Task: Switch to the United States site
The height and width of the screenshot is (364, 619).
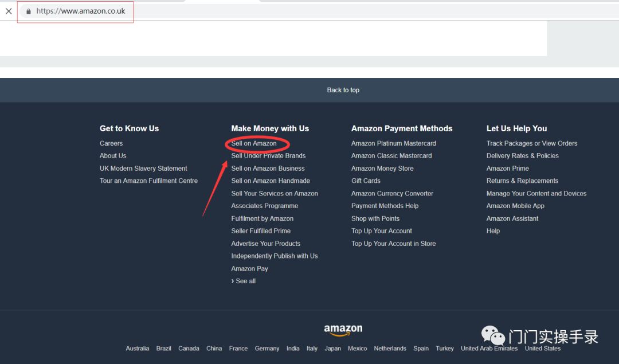Action: [x=542, y=349]
